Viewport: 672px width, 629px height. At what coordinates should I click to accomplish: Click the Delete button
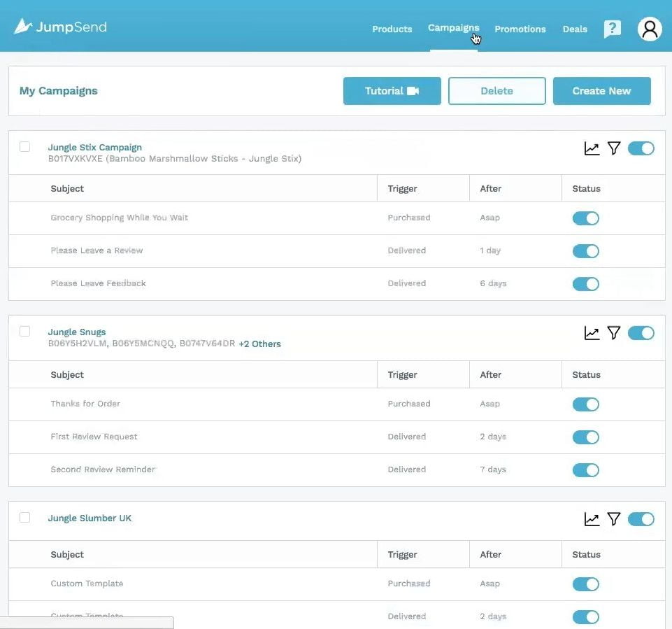coord(496,91)
